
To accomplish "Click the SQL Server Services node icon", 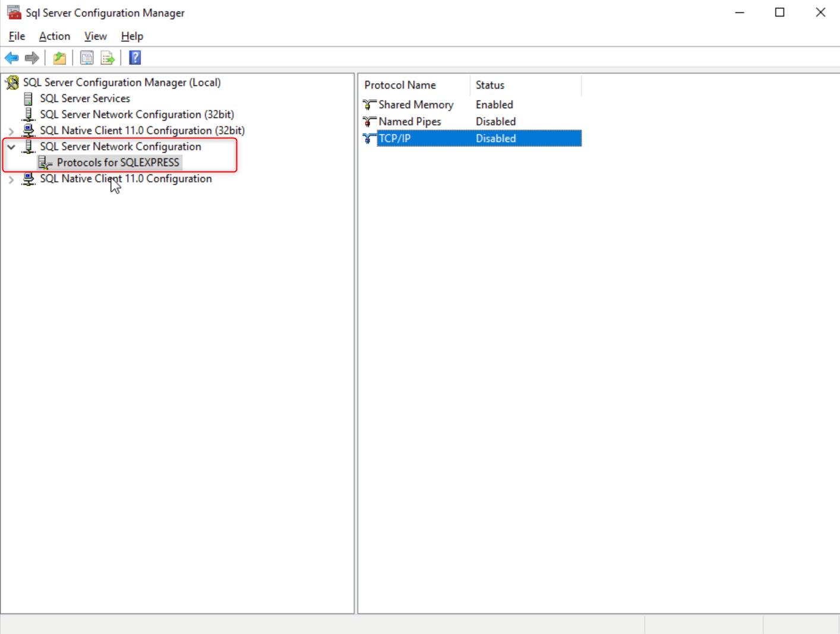I will [28, 99].
